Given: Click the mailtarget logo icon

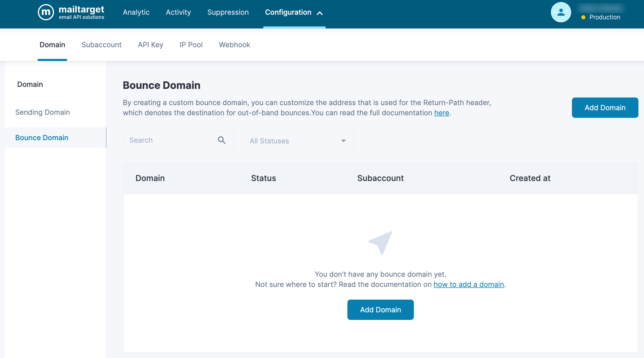Looking at the screenshot, I should [46, 12].
